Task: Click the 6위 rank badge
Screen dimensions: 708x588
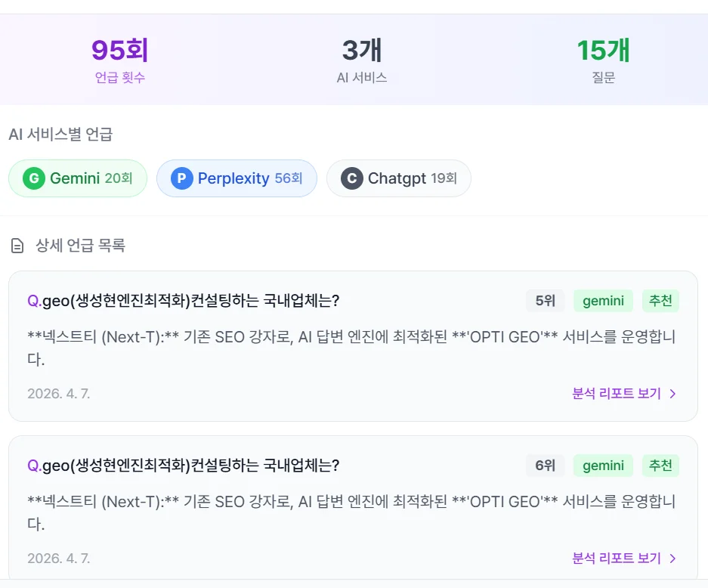Action: [x=545, y=466]
